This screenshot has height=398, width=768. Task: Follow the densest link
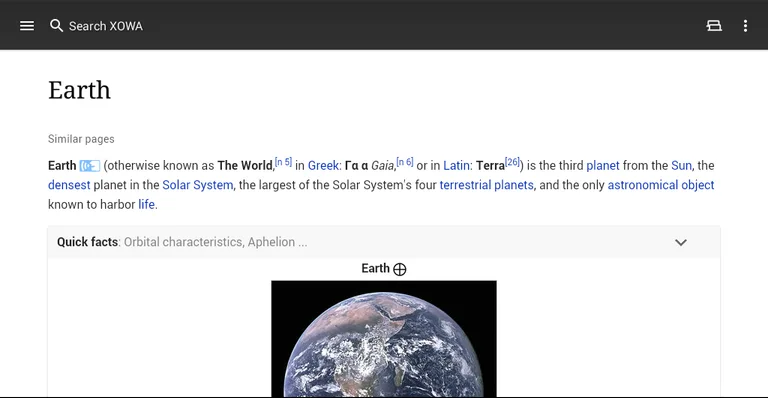click(x=69, y=185)
